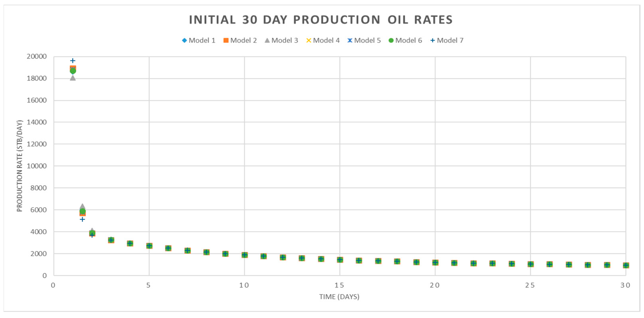Click the Model 4 yellow cross legend marker

coord(309,40)
